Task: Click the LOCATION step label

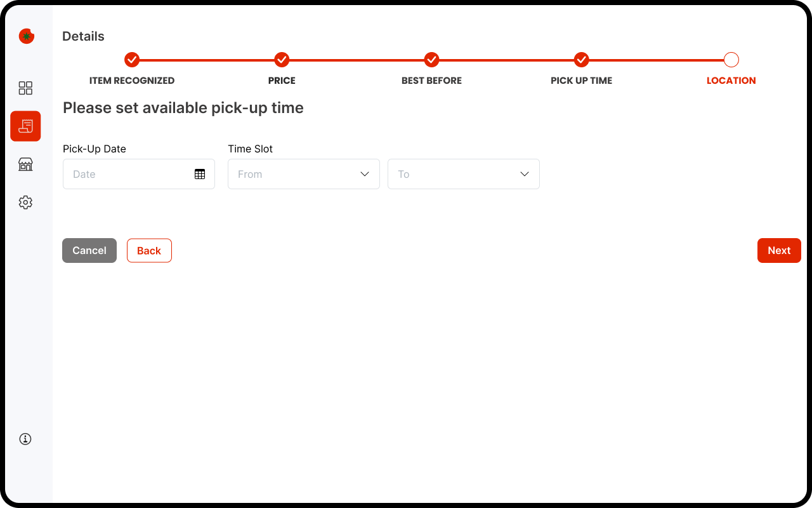Action: [x=731, y=81]
